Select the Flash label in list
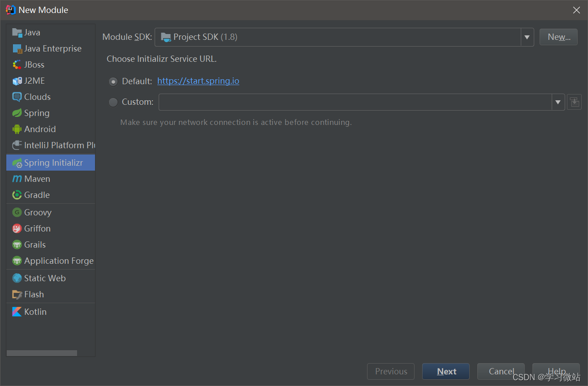Image resolution: width=588 pixels, height=386 pixels. click(34, 294)
